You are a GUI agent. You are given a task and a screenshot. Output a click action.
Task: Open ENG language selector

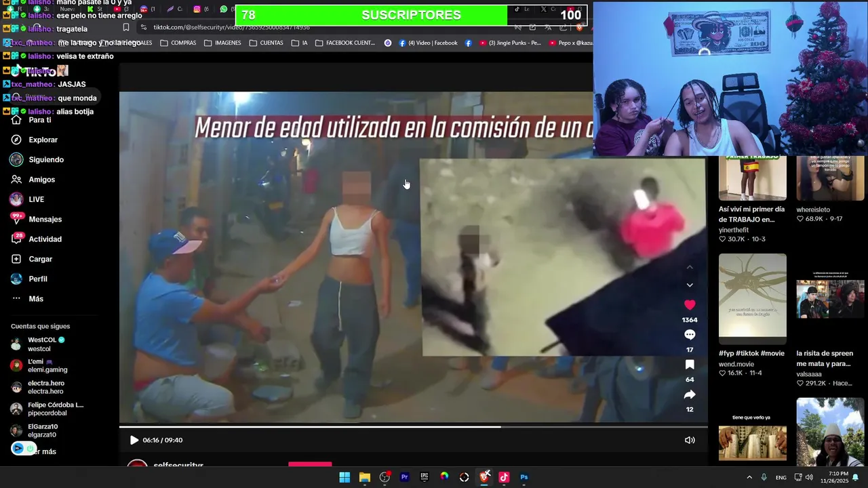click(781, 478)
